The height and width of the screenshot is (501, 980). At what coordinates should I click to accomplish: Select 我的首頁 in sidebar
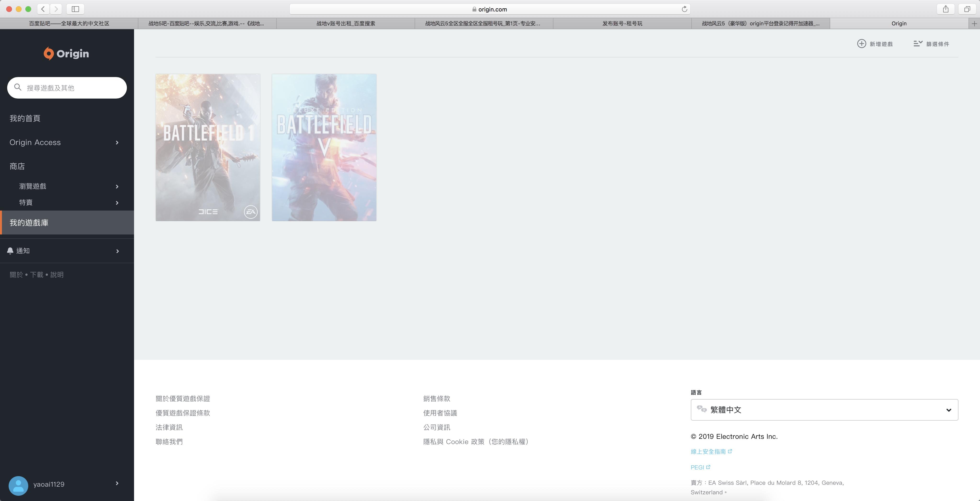coord(25,118)
